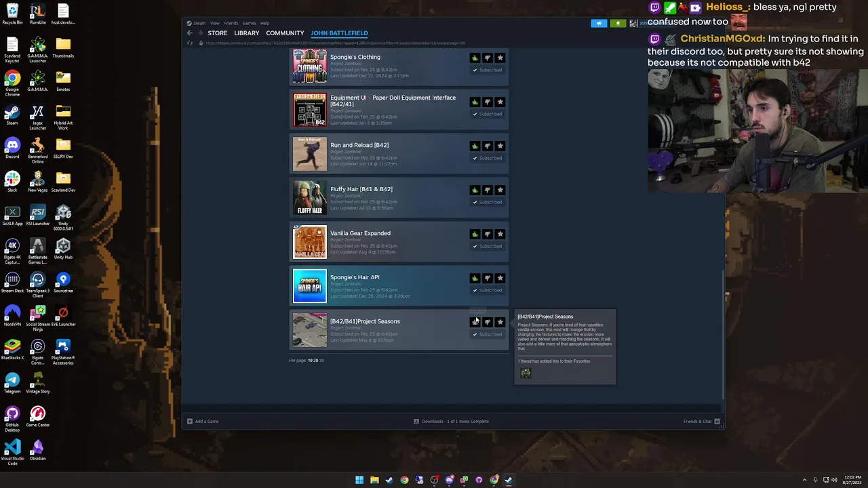Star the Equipment UI Paper Doll mod
868x488 pixels.
(500, 102)
